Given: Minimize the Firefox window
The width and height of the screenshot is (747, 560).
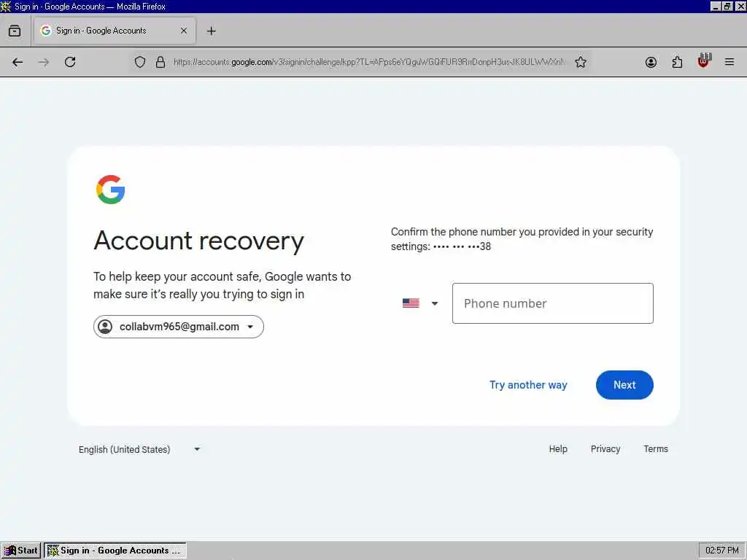Looking at the screenshot, I should click(x=716, y=6).
